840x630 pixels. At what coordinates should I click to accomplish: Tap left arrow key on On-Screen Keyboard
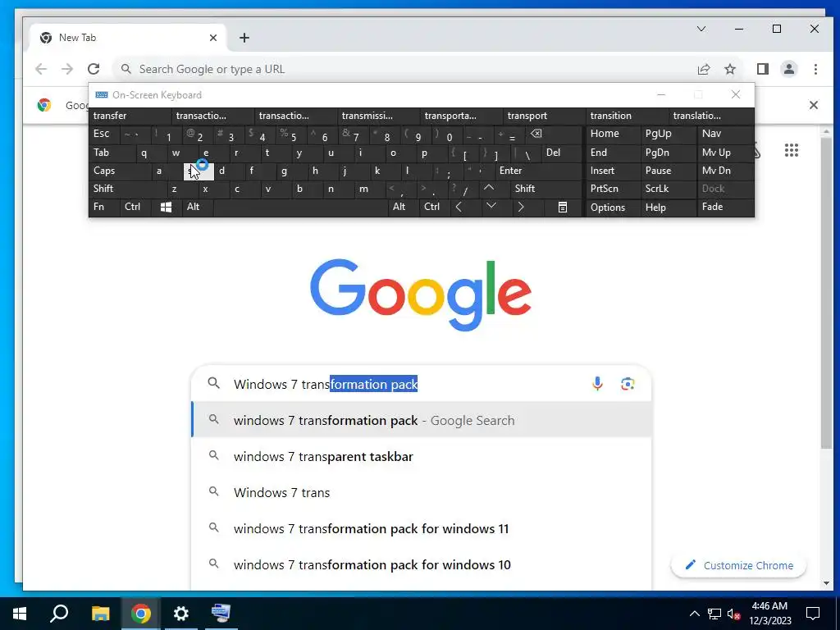point(459,208)
